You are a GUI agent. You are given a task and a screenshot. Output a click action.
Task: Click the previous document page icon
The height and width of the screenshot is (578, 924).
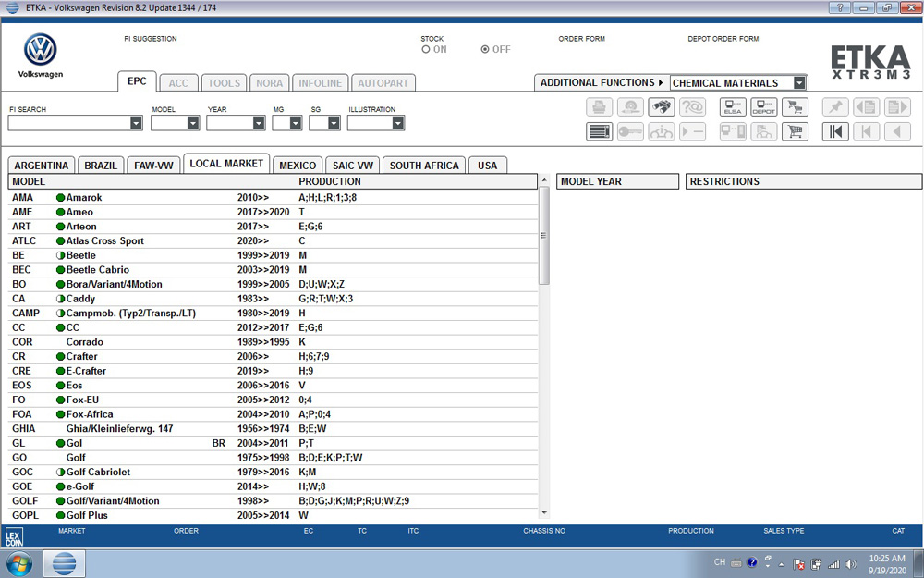[x=867, y=107]
